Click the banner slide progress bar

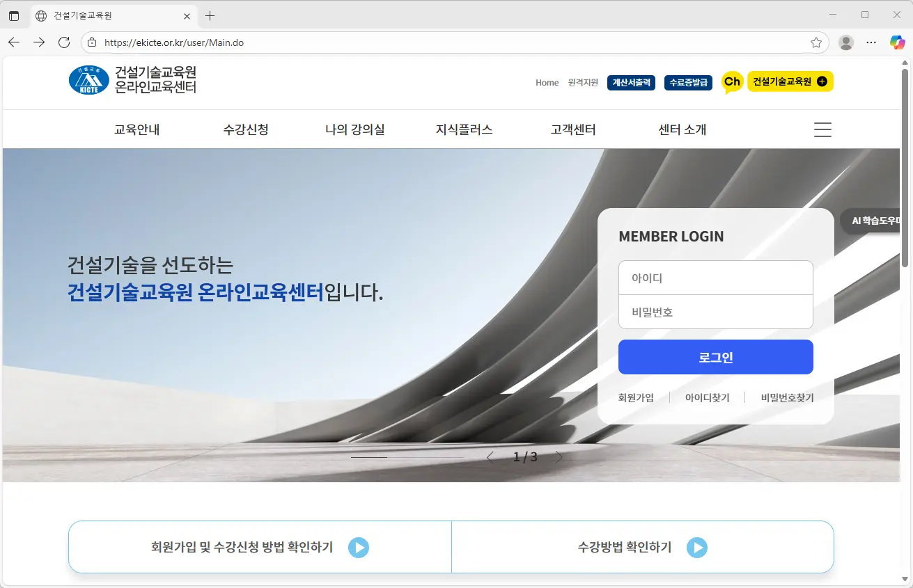(370, 456)
